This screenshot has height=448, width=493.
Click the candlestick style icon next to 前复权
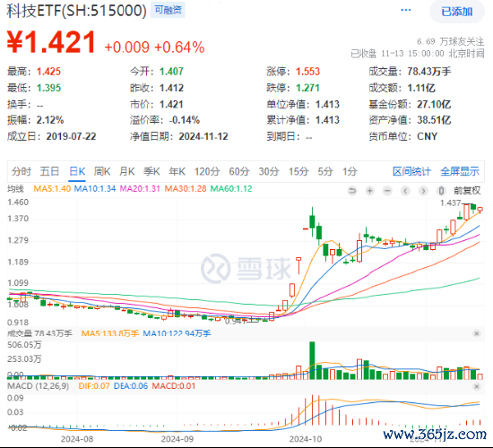point(441,191)
